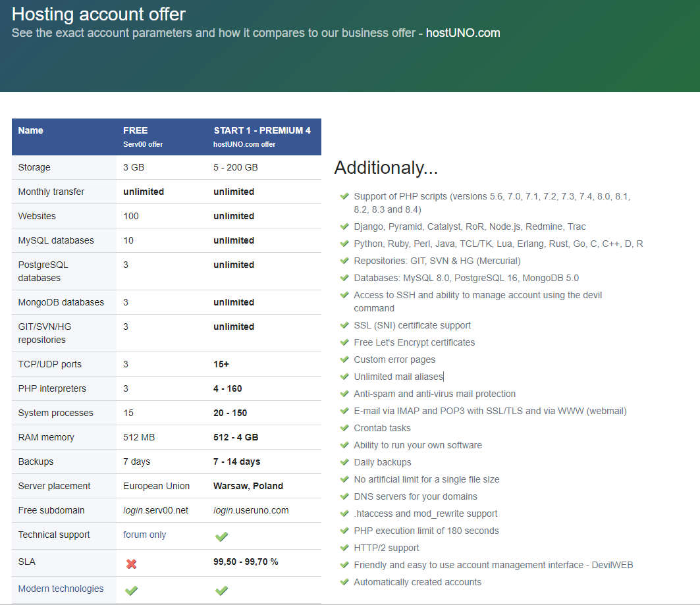Click checkmark beside Support of PHP scripts

(x=344, y=196)
